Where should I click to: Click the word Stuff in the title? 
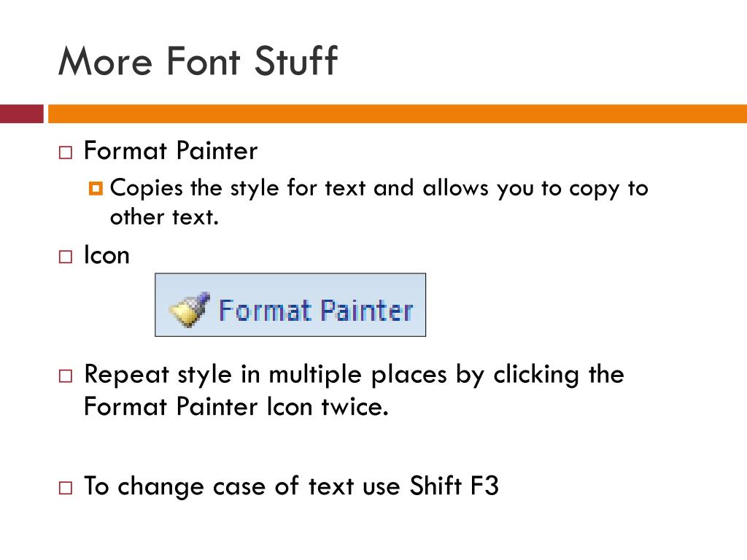pyautogui.click(x=296, y=61)
